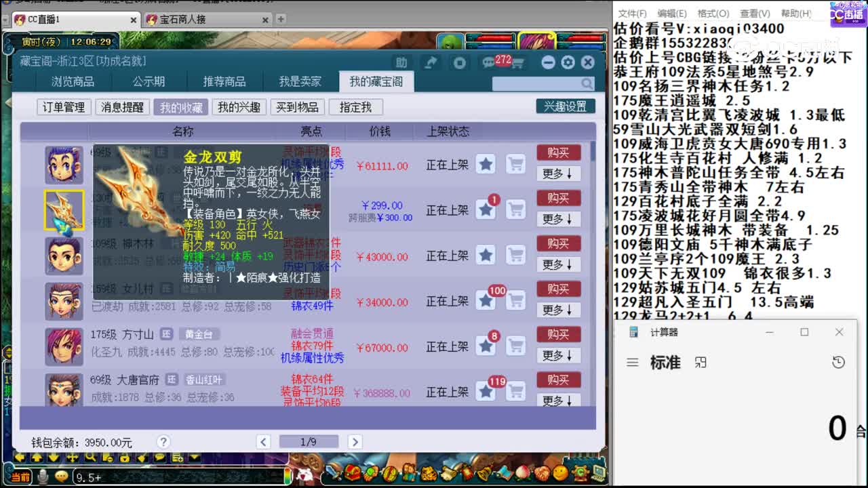Click the magnifier search icon

[x=587, y=83]
